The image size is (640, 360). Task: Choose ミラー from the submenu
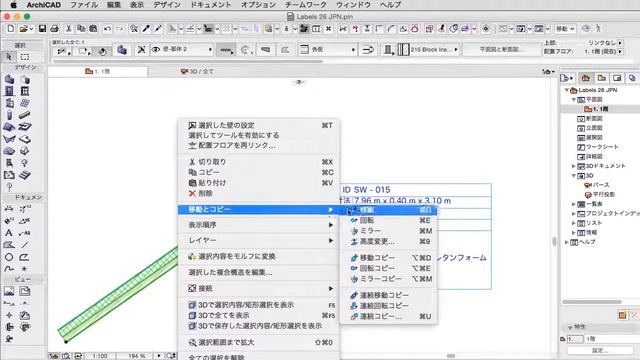tap(388, 231)
